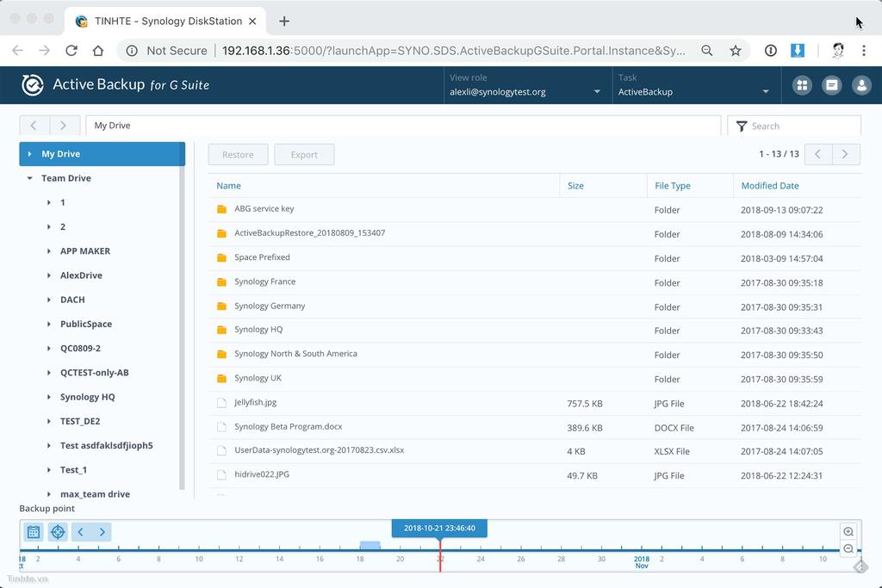Open Chrome's three-dot menu
The width and height of the screenshot is (882, 588).
tap(863, 51)
